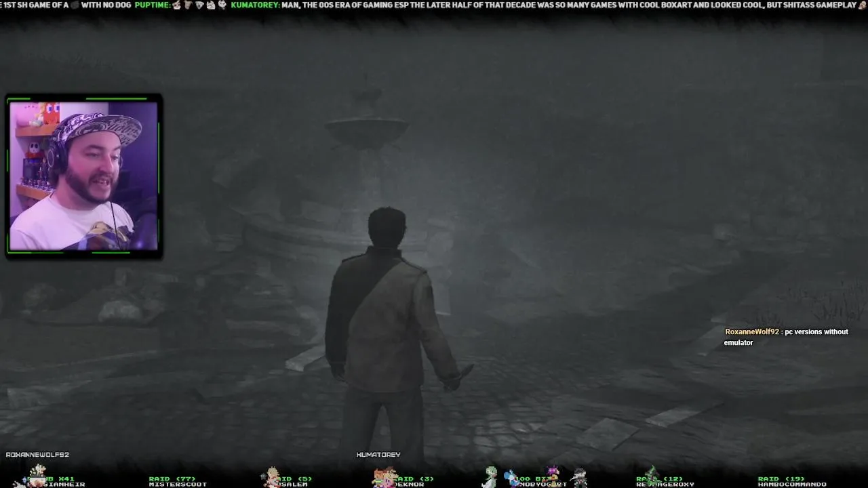This screenshot has height=488, width=868.
Task: Click the KUMATOREY name in top ticker
Action: click(x=256, y=5)
